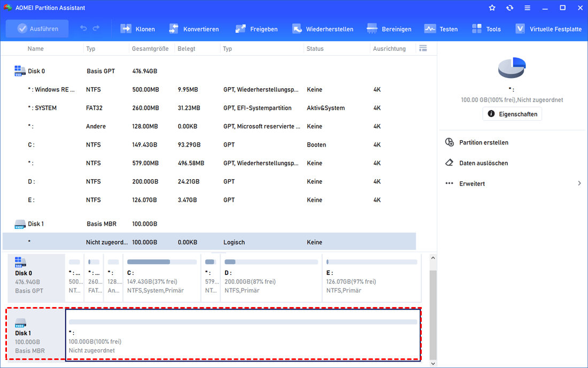The image size is (588, 368).
Task: Open the Konvertieren tool
Action: click(x=174, y=29)
